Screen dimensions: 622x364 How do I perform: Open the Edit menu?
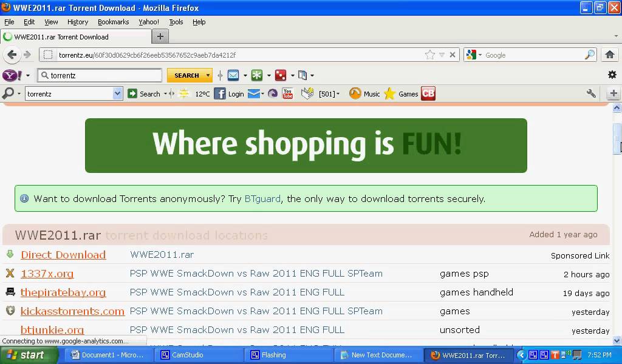point(29,22)
